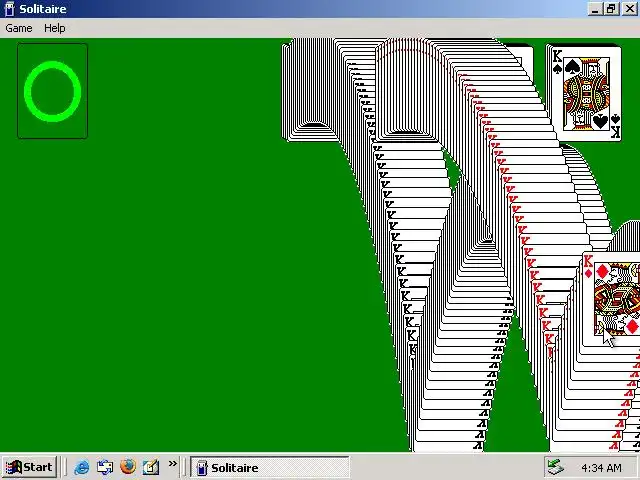
Task: Open the Start menu
Action: tap(29, 467)
